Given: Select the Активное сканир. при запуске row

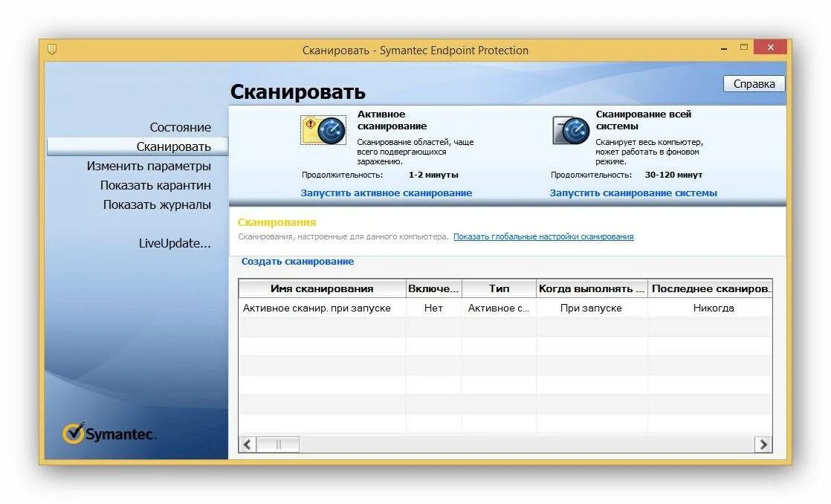Looking at the screenshot, I should click(x=505, y=308).
